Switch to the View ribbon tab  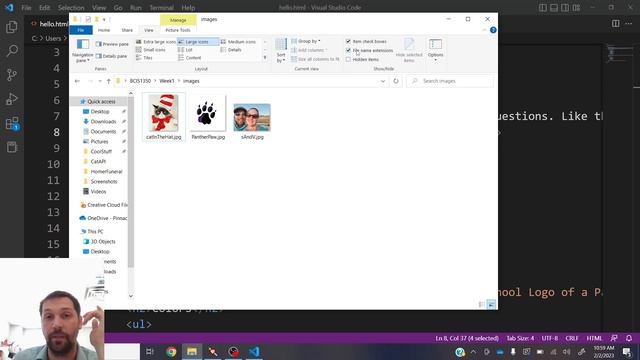coord(149,30)
